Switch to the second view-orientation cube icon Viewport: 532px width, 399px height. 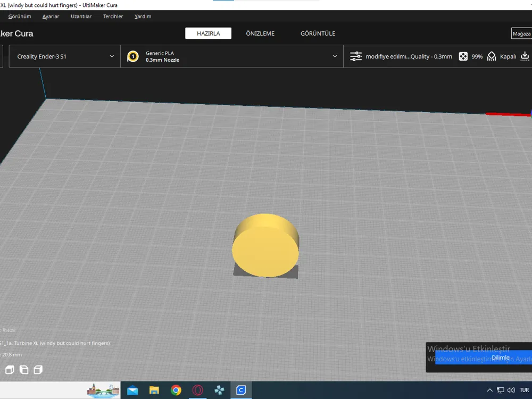point(24,370)
